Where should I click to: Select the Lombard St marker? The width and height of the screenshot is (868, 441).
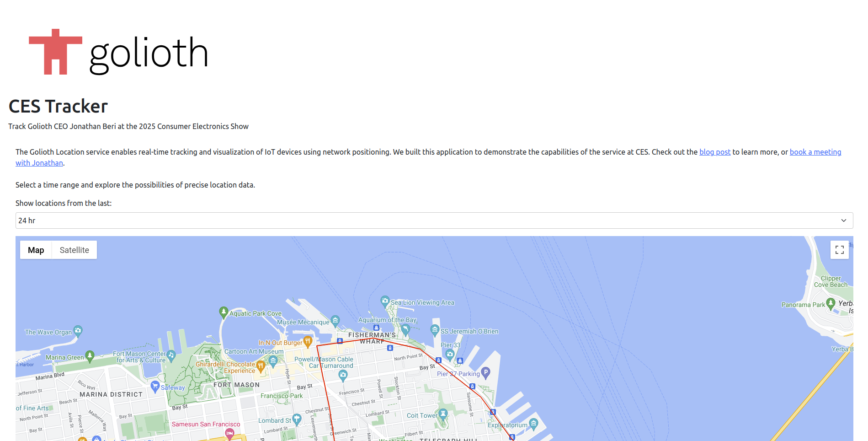[297, 419]
